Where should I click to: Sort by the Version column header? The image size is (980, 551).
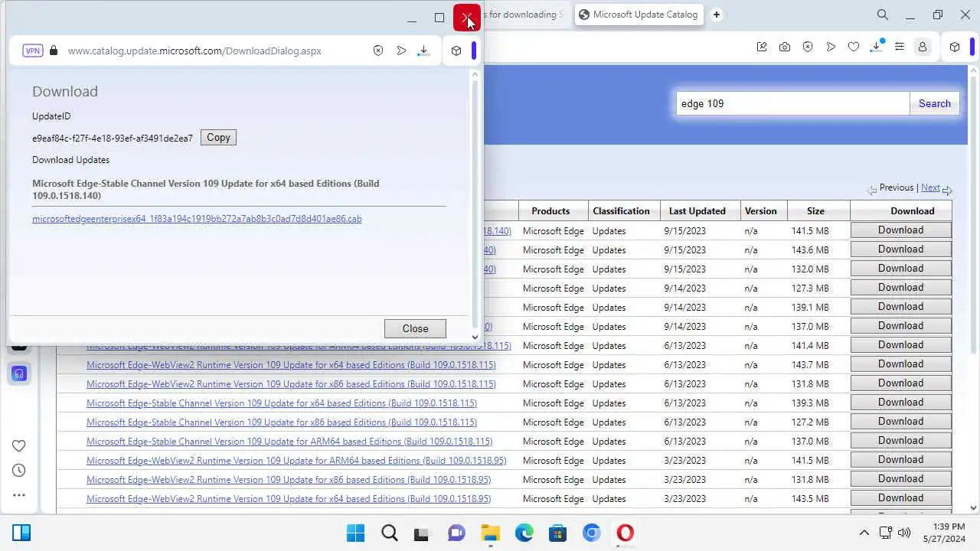760,211
